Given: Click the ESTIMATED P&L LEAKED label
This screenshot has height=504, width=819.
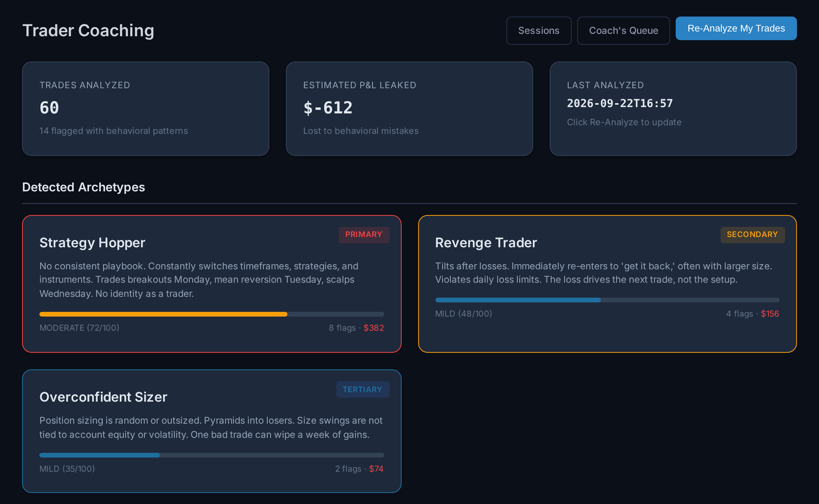Looking at the screenshot, I should [359, 85].
